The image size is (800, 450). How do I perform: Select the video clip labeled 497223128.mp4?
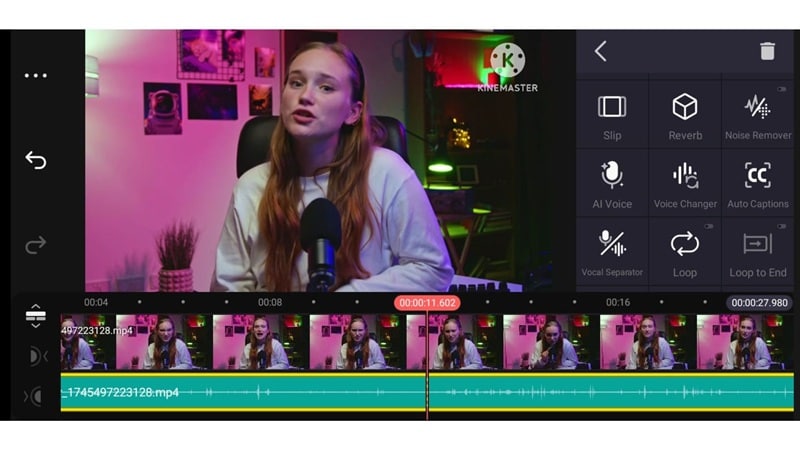pyautogui.click(x=427, y=342)
